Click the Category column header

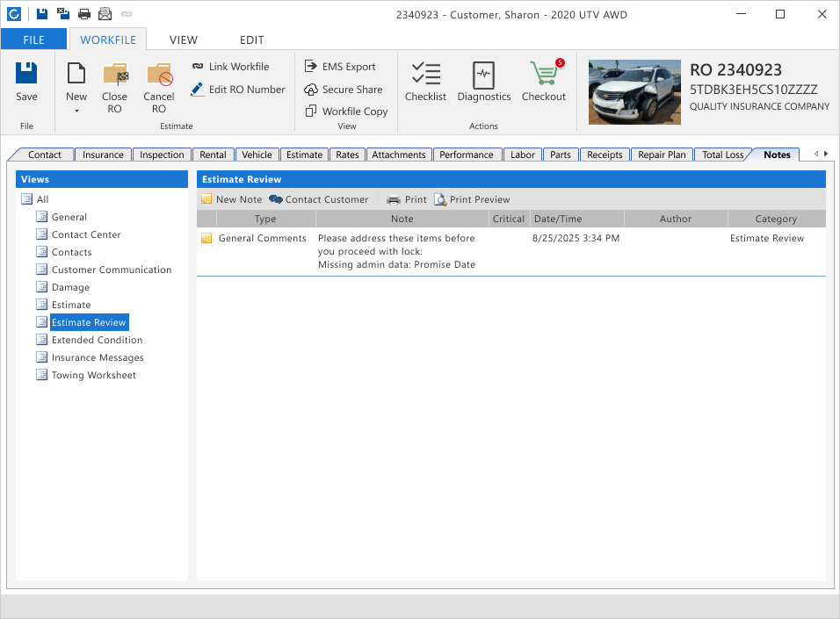tap(776, 219)
